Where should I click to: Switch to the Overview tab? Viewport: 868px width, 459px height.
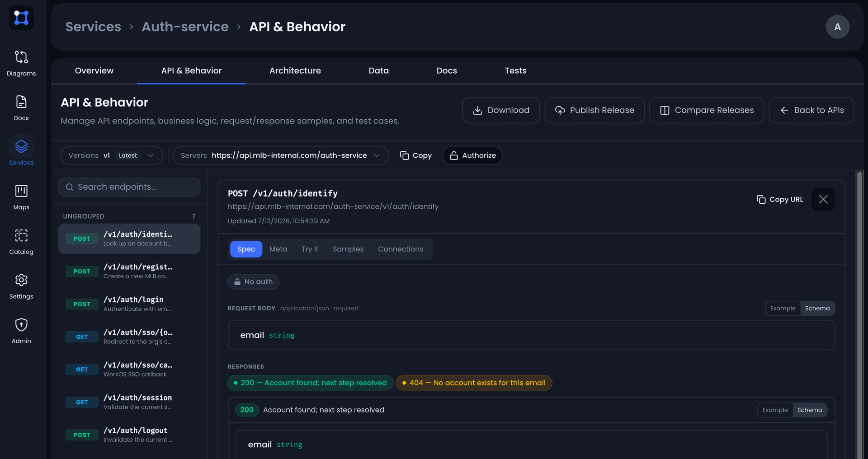click(94, 70)
